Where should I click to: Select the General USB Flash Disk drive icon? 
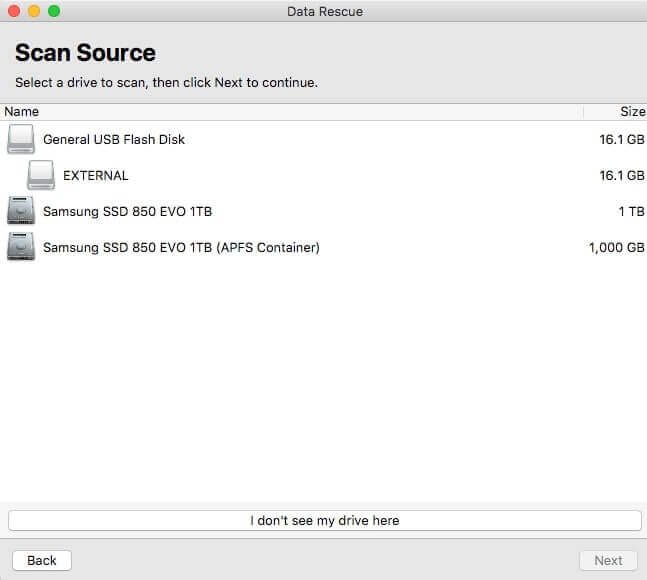pos(21,139)
